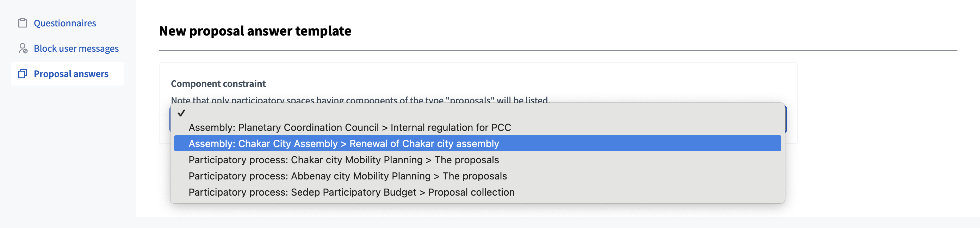Click the New proposal answer template heading
The width and height of the screenshot is (980, 228).
click(255, 31)
